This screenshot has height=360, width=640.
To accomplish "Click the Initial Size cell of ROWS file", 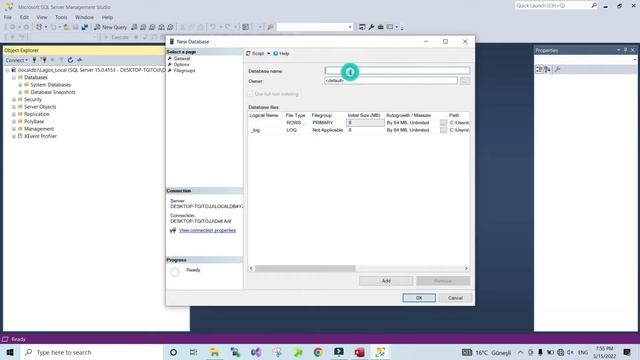I will pos(365,122).
